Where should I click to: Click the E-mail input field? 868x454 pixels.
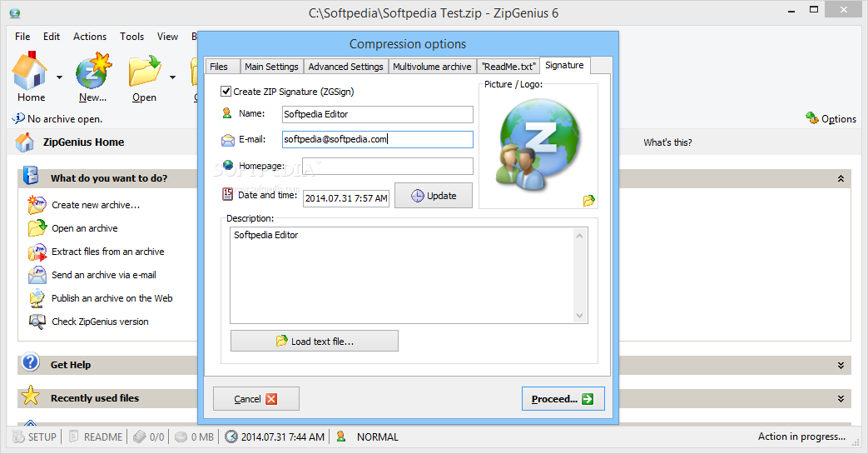pos(378,139)
